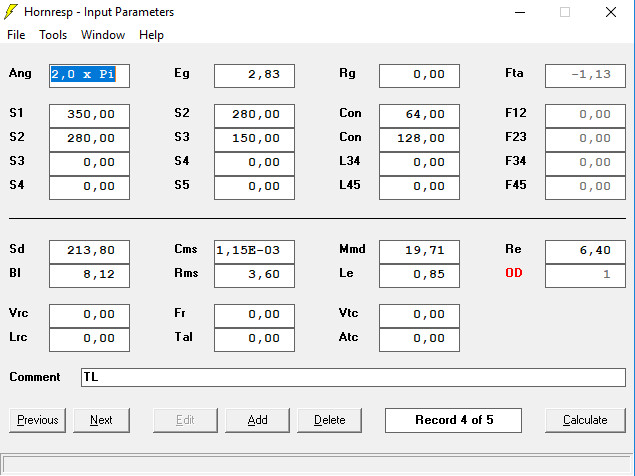This screenshot has height=476, width=635.
Task: Click the S2 field left of Con 64,00
Action: [x=254, y=116]
